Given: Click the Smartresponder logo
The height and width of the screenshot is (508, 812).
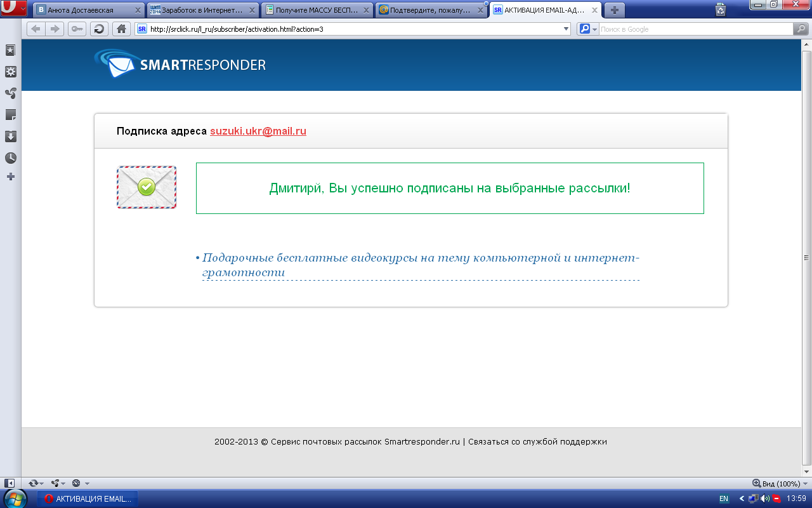Looking at the screenshot, I should 180,64.
